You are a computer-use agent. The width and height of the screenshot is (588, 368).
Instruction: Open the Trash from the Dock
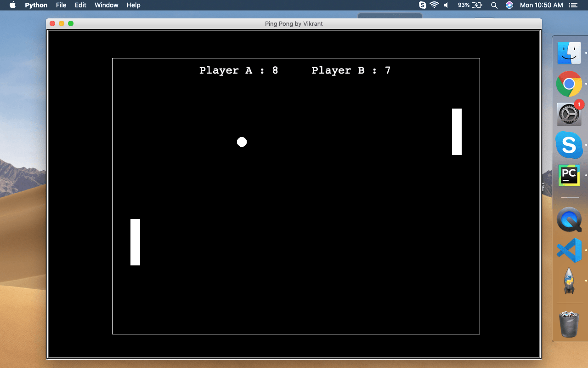tap(569, 324)
